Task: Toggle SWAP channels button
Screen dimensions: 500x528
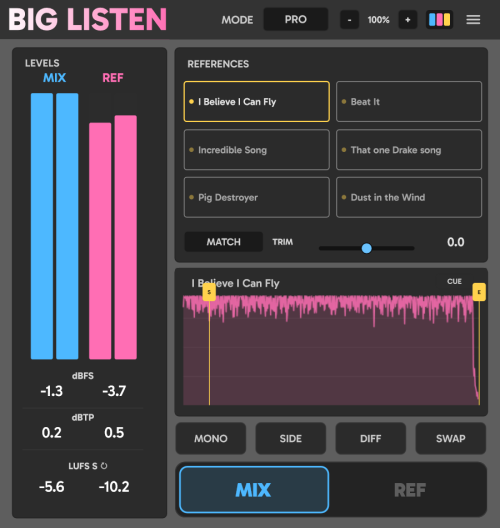Action: pos(451,438)
